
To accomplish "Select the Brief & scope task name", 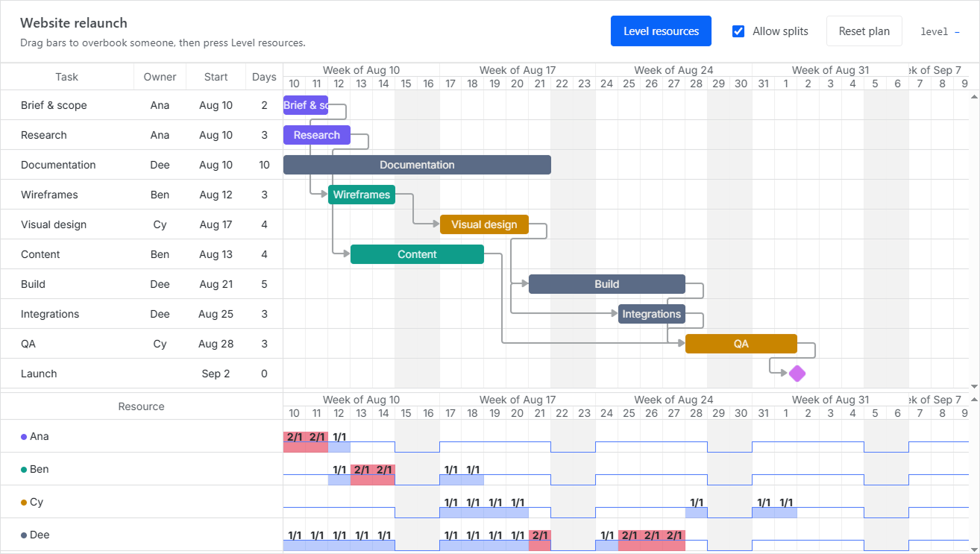I will pos(54,105).
